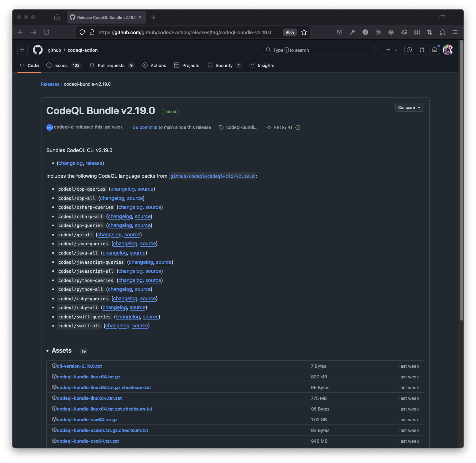Download codeql-bundle-linux64.tar.zst.checksum.txt
This screenshot has height=463, width=476.
click(x=105, y=409)
